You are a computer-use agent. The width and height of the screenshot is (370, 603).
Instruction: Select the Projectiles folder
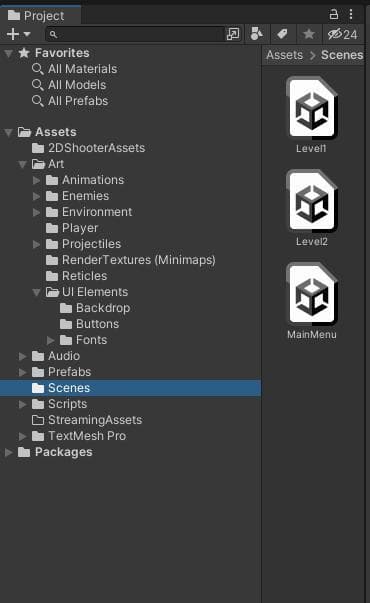point(92,244)
